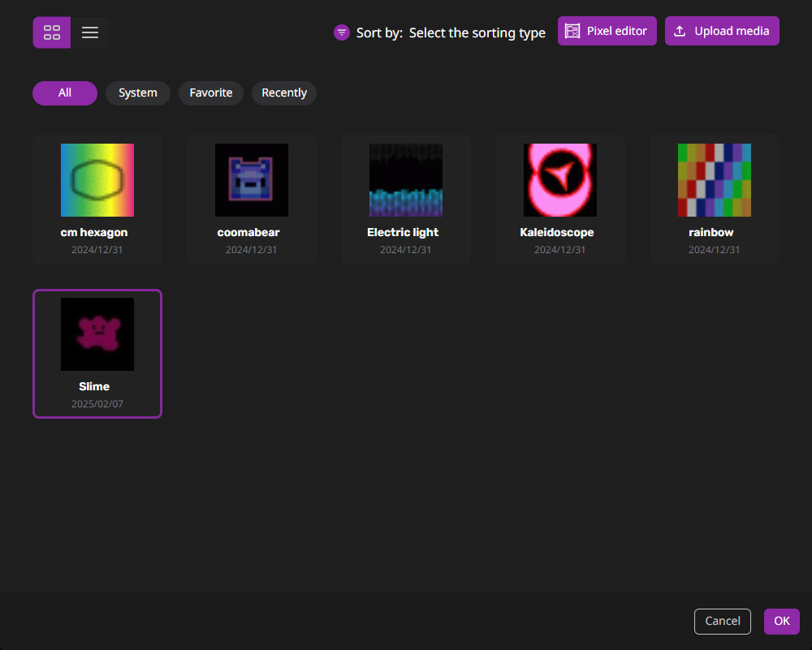Choose the rainbow pattern thumbnail
The image size is (812, 650).
[715, 180]
